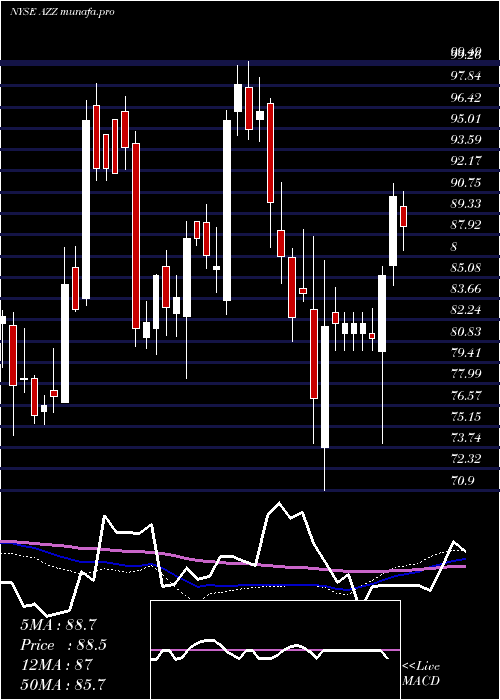Viewport: 500px width, 700px height.
Task: Click the 73.74 price axis label
Action: [466, 438]
